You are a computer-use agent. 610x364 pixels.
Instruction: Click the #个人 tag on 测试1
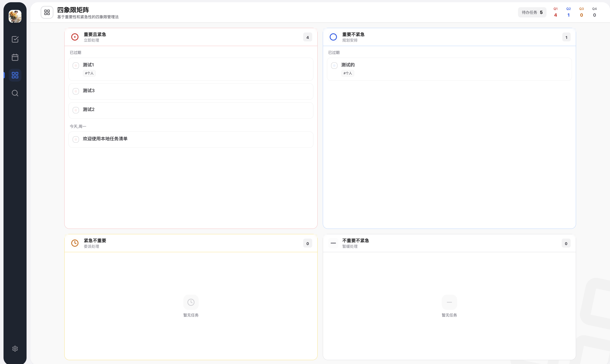coord(89,73)
